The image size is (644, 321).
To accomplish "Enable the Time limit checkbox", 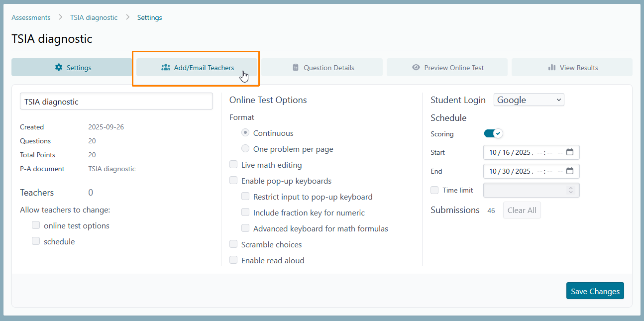I will click(x=434, y=190).
